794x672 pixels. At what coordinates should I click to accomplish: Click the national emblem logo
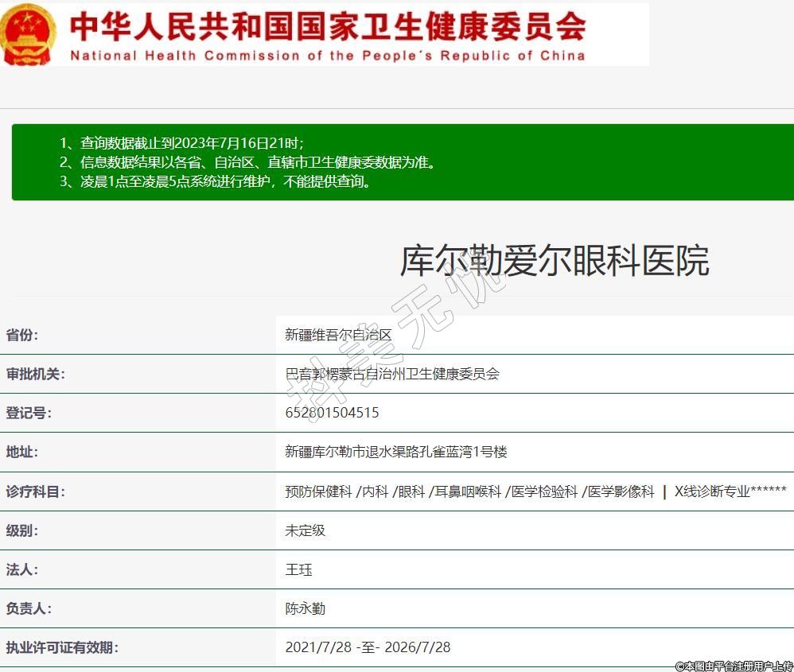(x=28, y=34)
